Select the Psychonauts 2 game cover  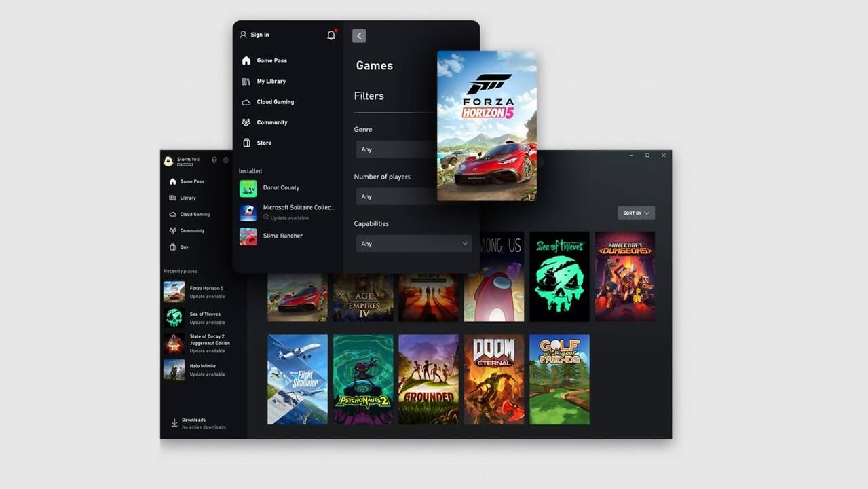pyautogui.click(x=363, y=379)
